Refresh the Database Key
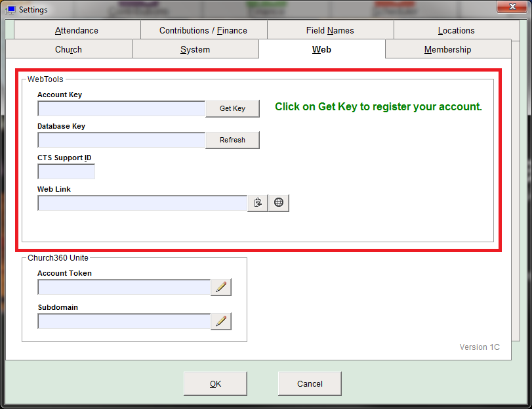Screen dimensions: 532x409 click(232, 140)
